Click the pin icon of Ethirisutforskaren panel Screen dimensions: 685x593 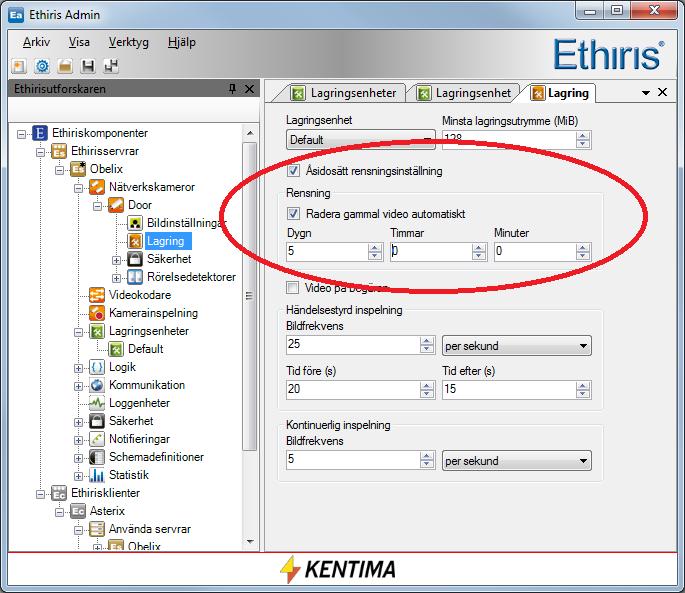[x=232, y=89]
